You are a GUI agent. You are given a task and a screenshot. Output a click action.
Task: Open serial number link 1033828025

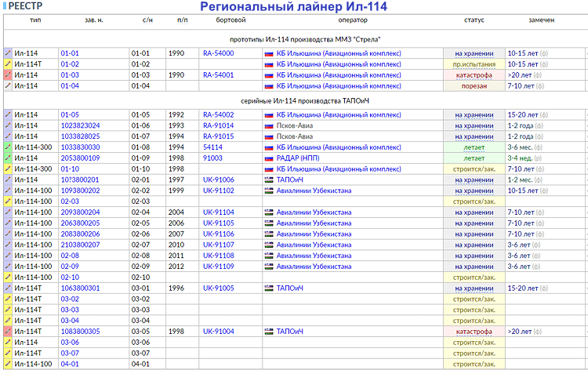point(80,136)
